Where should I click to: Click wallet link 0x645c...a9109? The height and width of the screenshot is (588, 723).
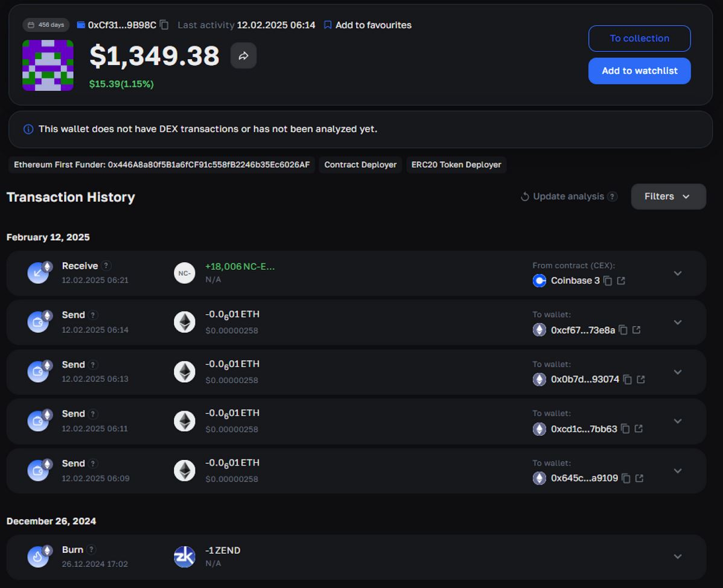point(584,478)
